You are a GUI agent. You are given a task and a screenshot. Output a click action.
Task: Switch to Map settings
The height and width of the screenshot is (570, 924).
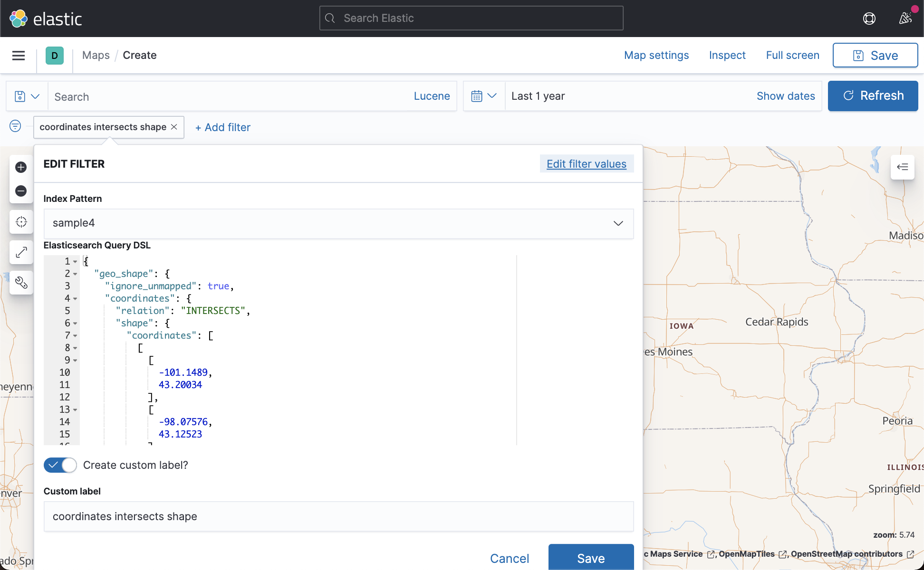[x=656, y=55]
